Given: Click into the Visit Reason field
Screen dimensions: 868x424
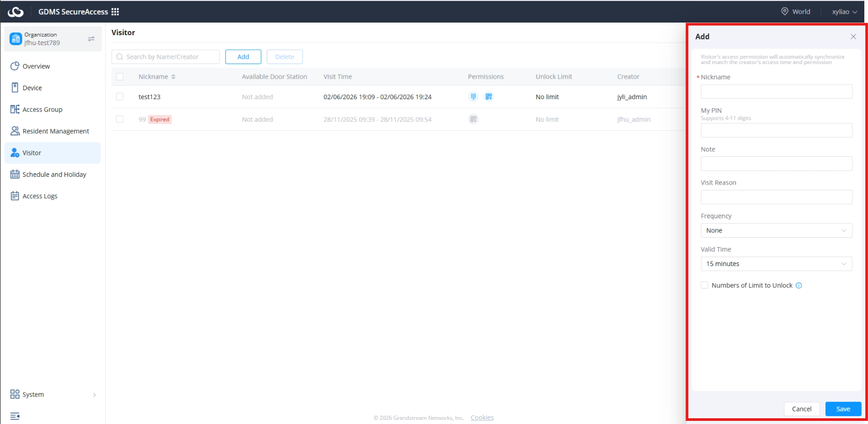Looking at the screenshot, I should [x=776, y=197].
